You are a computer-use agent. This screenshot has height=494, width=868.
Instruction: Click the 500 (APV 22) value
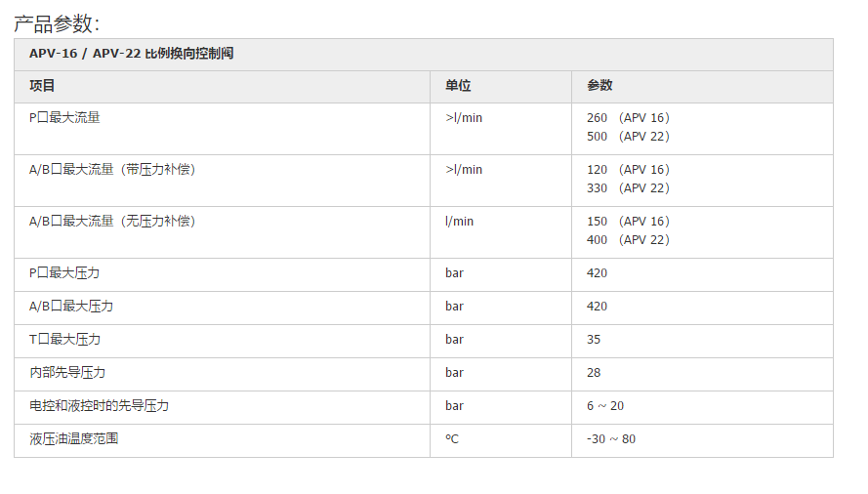628,137
